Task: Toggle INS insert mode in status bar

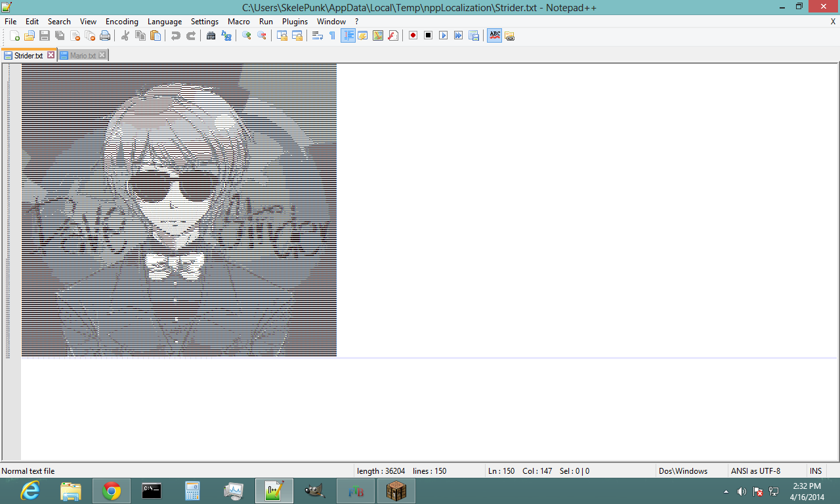Action: pyautogui.click(x=816, y=471)
